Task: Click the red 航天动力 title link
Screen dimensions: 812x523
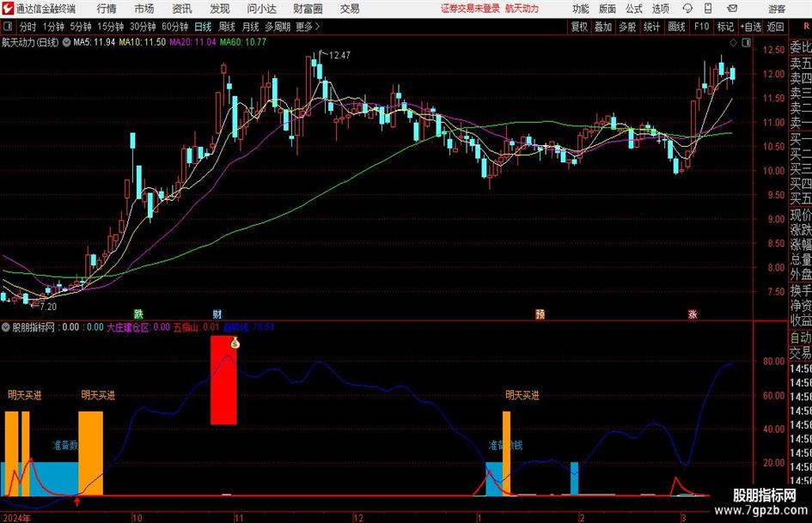Action: pyautogui.click(x=522, y=9)
